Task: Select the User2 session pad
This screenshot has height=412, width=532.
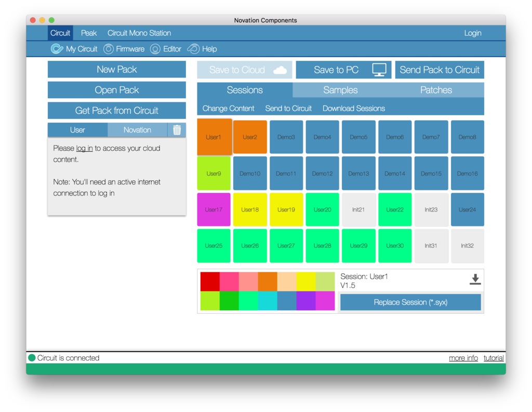Action: 250,137
